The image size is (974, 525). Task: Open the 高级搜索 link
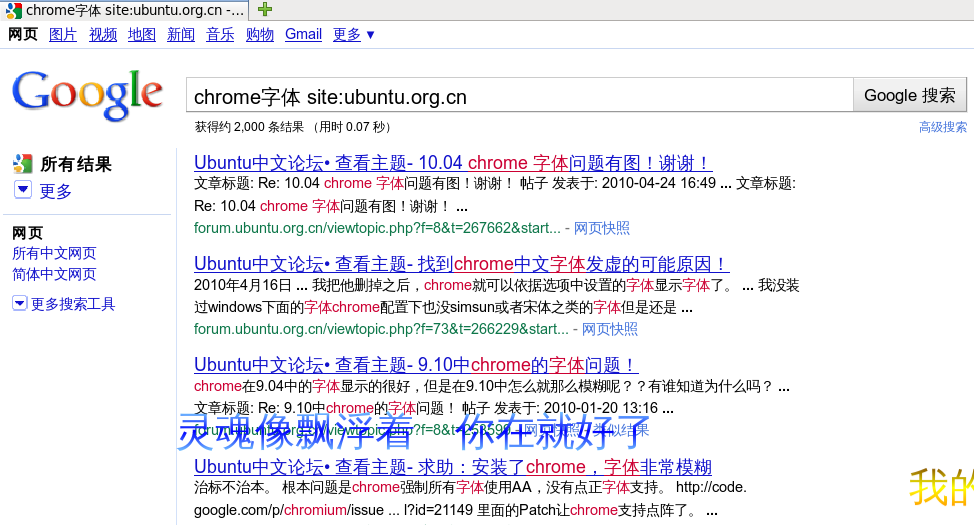tap(943, 127)
